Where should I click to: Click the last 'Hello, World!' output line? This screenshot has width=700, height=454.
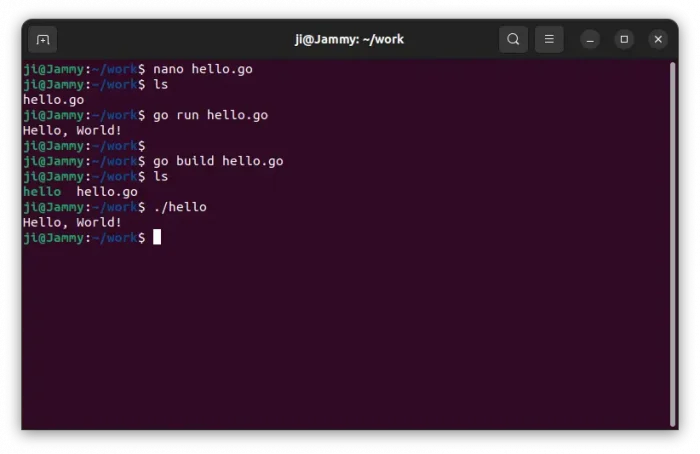[x=72, y=222]
